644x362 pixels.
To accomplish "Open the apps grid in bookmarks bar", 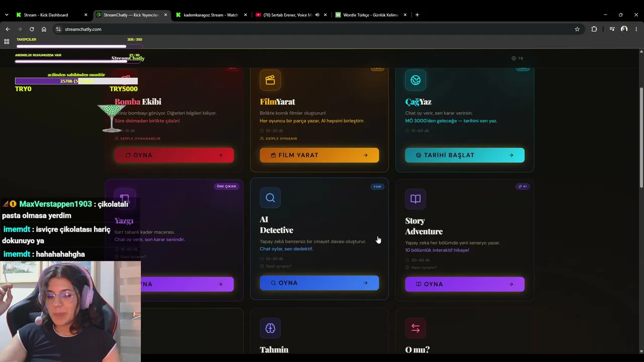I will pyautogui.click(x=7, y=42).
